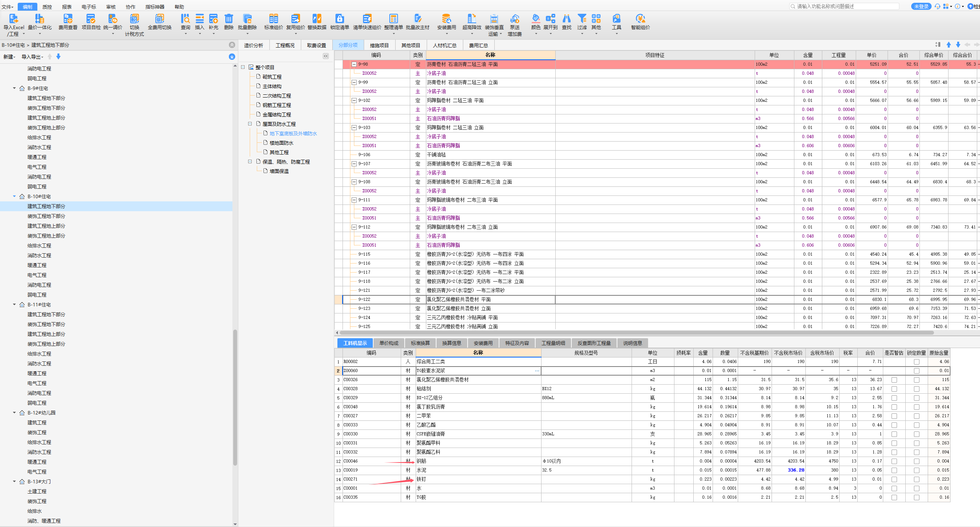Open the 新建 dropdown
Image resolution: width=980 pixels, height=527 pixels.
(9, 57)
